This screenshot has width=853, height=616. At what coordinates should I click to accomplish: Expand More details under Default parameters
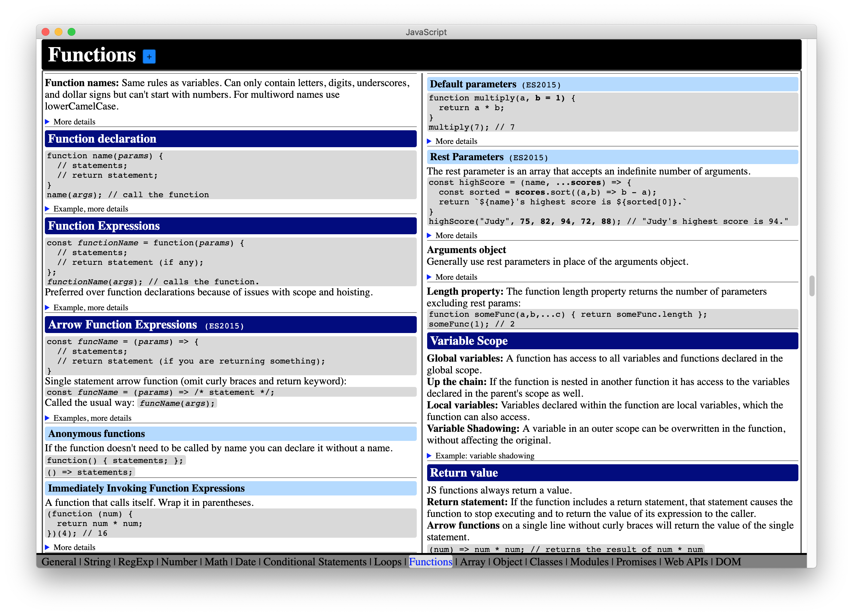[453, 141]
